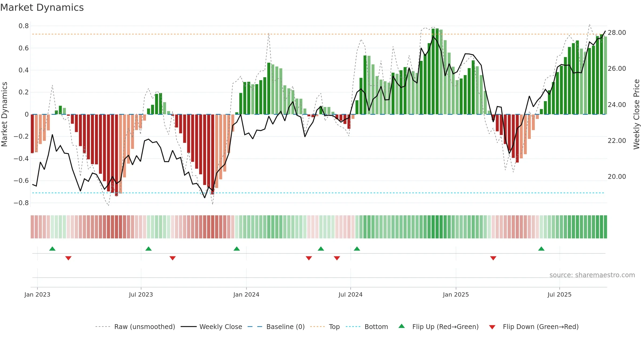This screenshot has width=644, height=362.
Task: Click the −0.6 tick label on left axis
Action: [21, 181]
